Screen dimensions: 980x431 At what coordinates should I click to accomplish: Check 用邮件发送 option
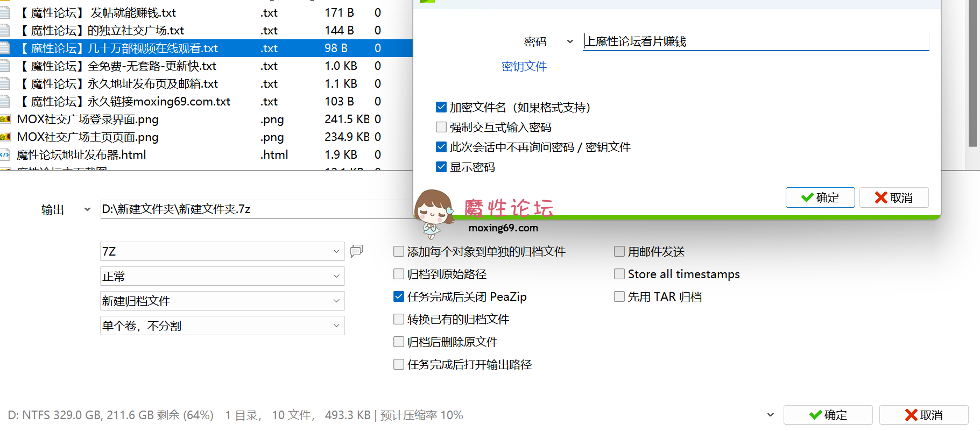(x=619, y=251)
